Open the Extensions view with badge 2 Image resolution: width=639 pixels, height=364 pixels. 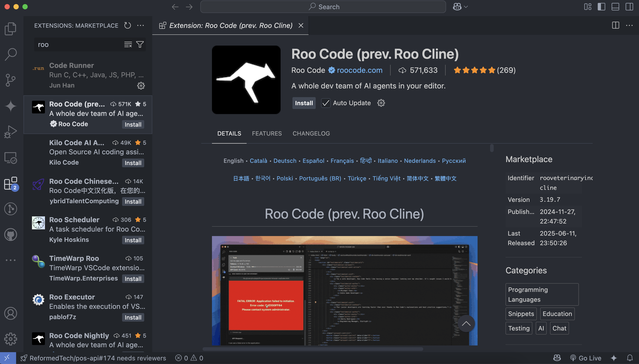[11, 184]
